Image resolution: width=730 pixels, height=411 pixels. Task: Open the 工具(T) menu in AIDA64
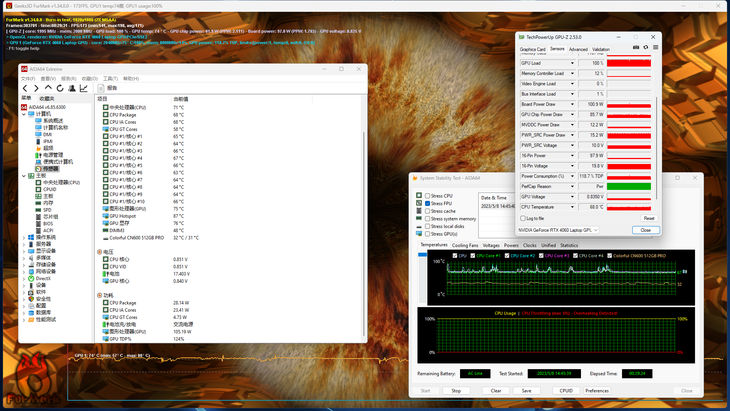click(x=110, y=79)
